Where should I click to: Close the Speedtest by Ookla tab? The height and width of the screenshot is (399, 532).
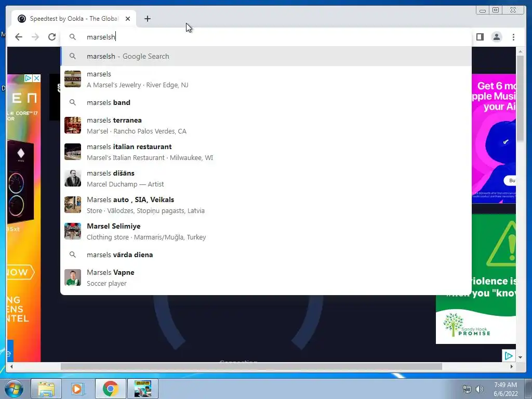(x=128, y=19)
